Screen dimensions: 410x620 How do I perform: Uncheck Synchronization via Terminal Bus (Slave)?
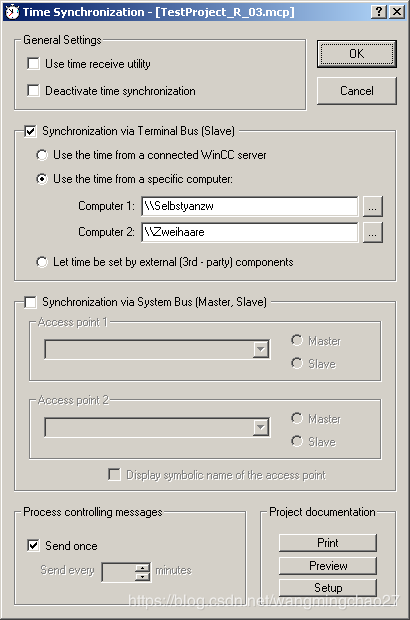(30, 131)
